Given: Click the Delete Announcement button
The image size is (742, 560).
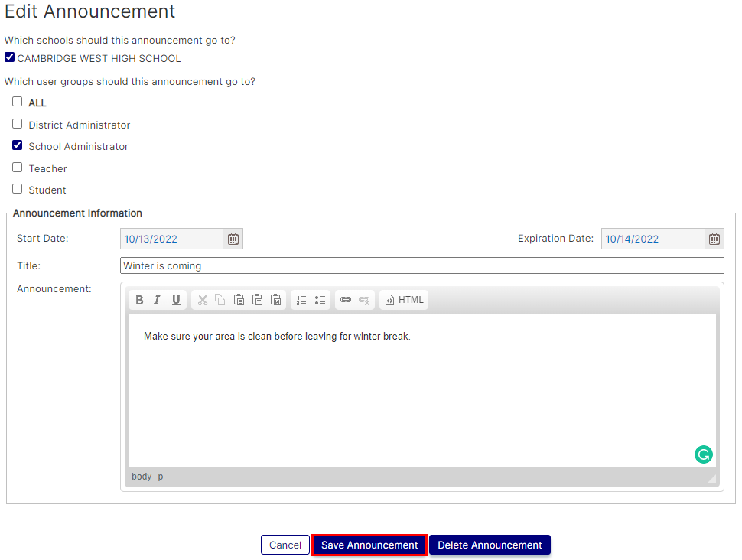Looking at the screenshot, I should coord(490,545).
